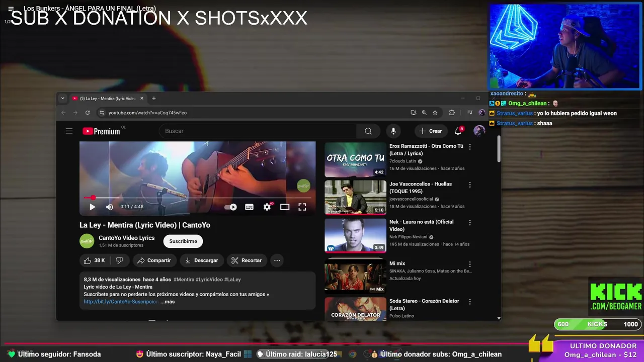Open the browser extensions puzzle icon

[452, 113]
